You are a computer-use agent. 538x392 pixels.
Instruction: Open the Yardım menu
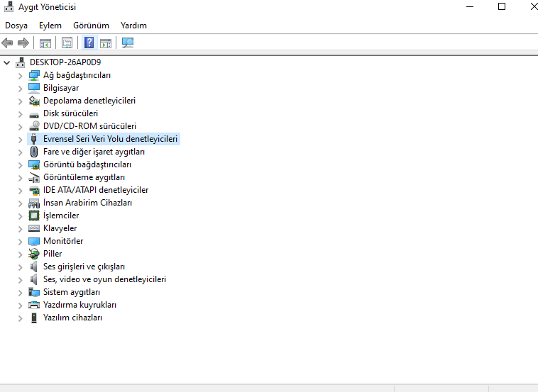[x=133, y=26]
